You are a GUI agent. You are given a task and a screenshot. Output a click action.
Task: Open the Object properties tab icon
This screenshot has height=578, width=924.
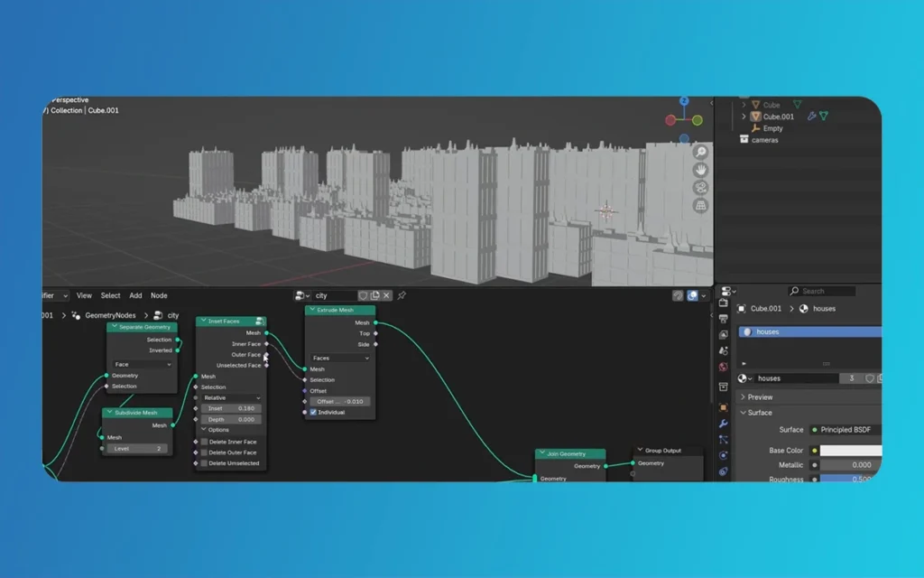pyautogui.click(x=724, y=407)
